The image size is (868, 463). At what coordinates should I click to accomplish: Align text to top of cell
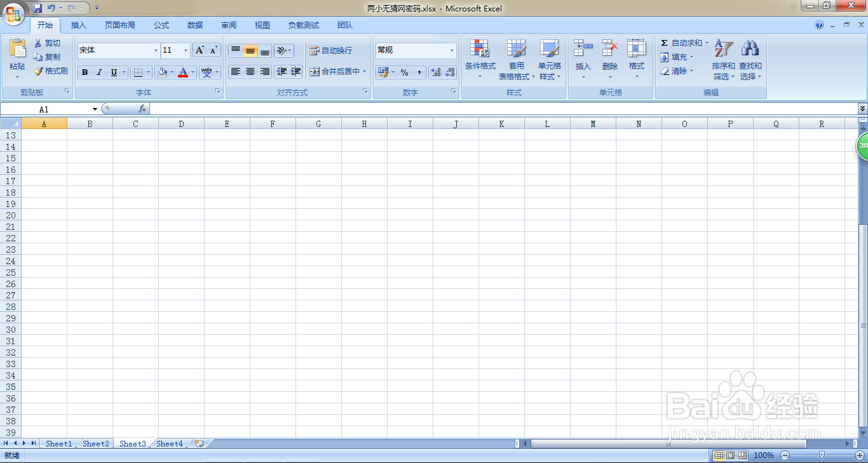[236, 51]
